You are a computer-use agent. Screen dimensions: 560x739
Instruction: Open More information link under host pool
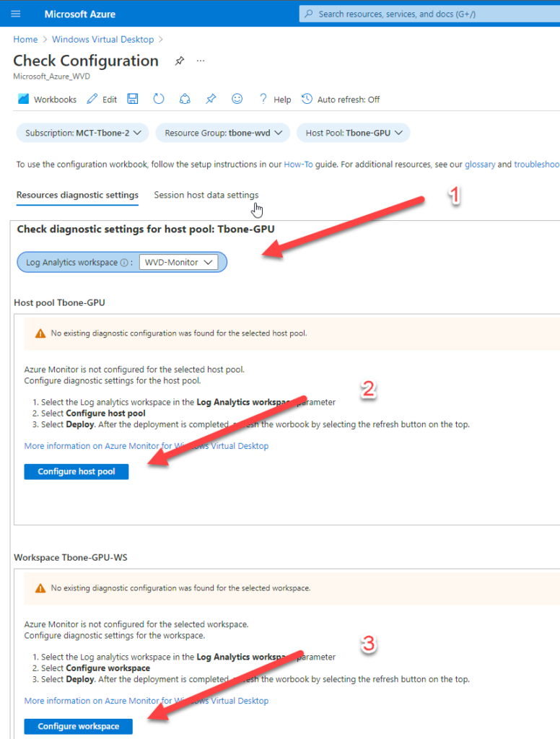(146, 446)
